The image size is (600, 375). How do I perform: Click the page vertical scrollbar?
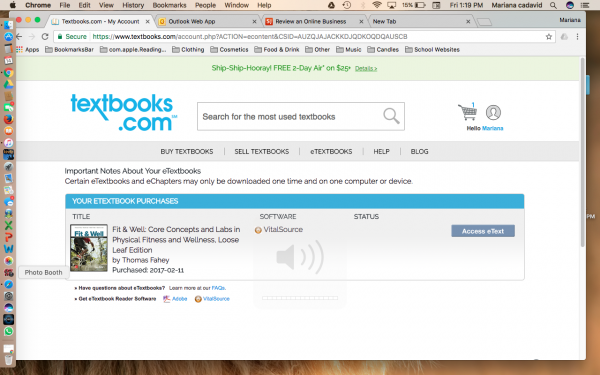pos(582,152)
